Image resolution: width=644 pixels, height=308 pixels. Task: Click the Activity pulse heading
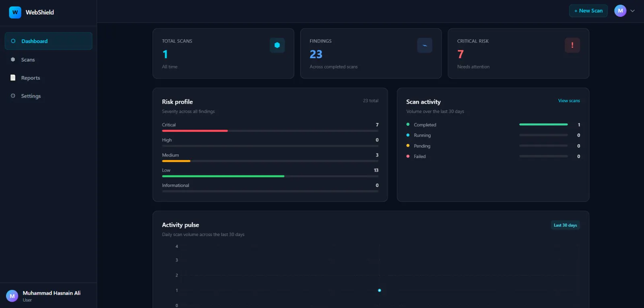click(180, 225)
